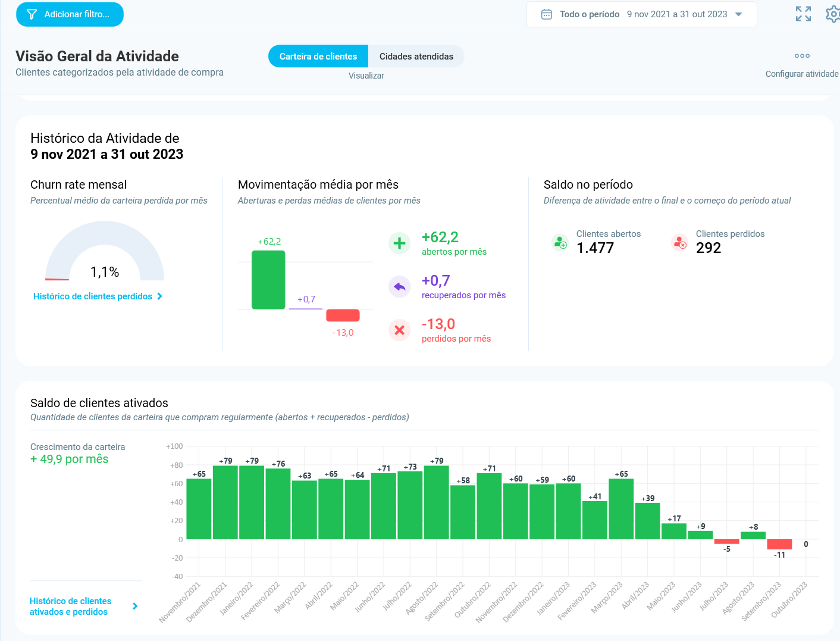
Task: Click the +62,2 abertos por mês value
Action: [x=440, y=237]
